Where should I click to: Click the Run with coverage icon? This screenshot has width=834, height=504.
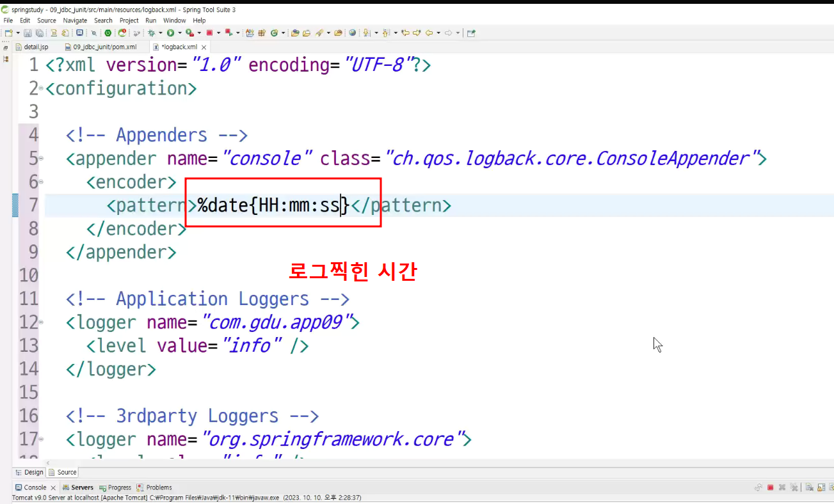pyautogui.click(x=189, y=33)
